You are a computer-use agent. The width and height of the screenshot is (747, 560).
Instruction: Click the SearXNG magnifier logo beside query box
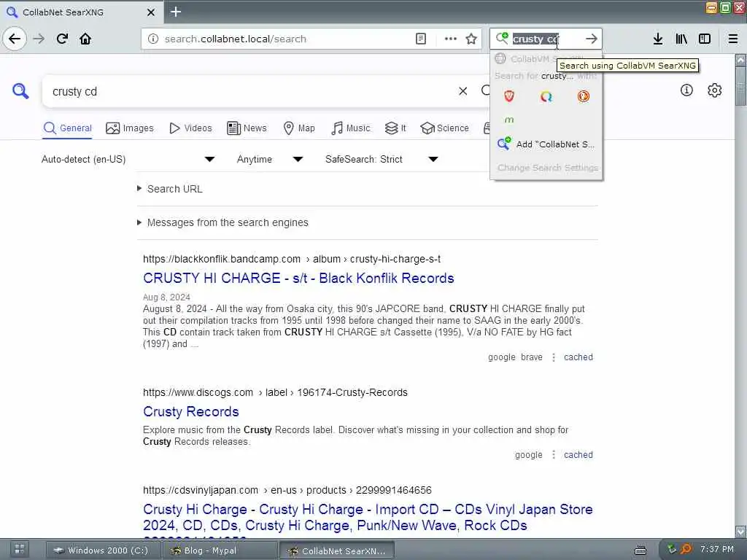pyautogui.click(x=20, y=90)
